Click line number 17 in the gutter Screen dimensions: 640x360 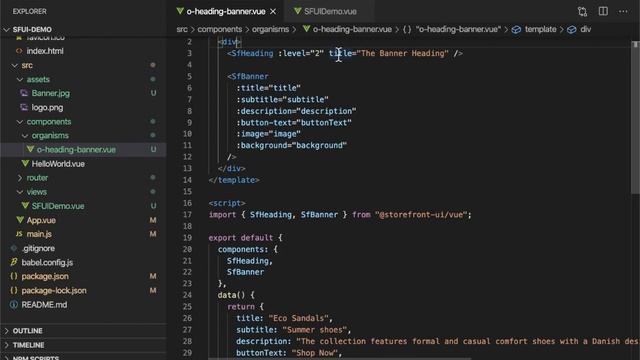coord(187,215)
